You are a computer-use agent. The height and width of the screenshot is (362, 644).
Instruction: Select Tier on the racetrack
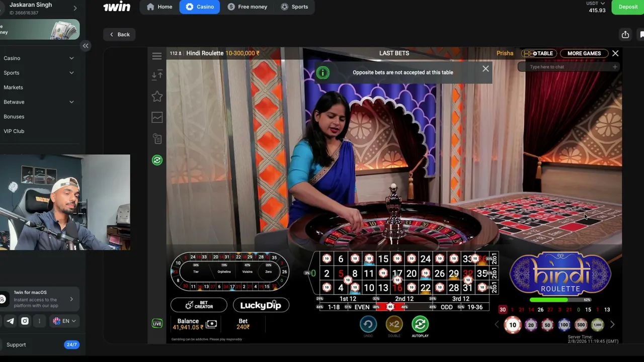point(196,272)
